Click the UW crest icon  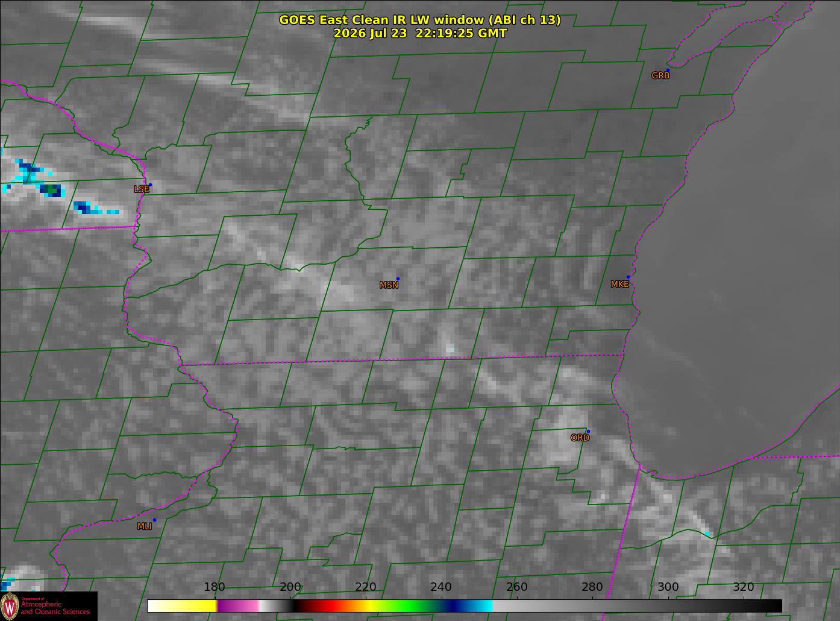(10, 606)
